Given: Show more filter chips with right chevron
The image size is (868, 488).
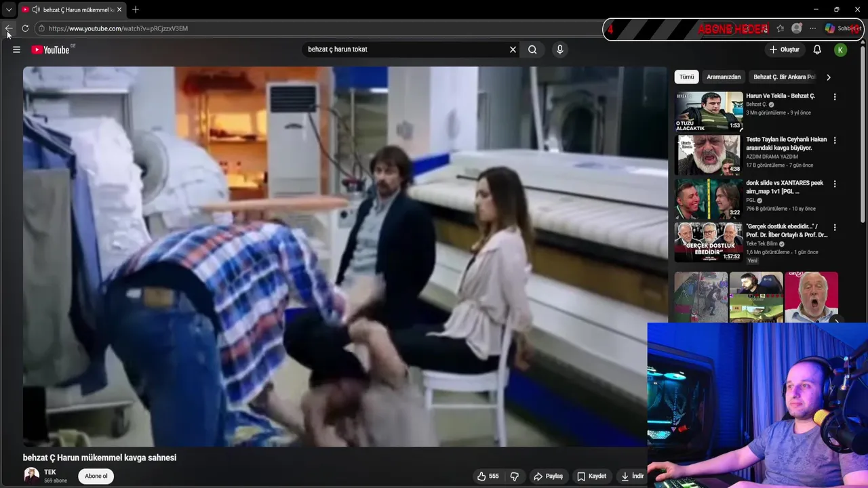Looking at the screenshot, I should (x=828, y=77).
